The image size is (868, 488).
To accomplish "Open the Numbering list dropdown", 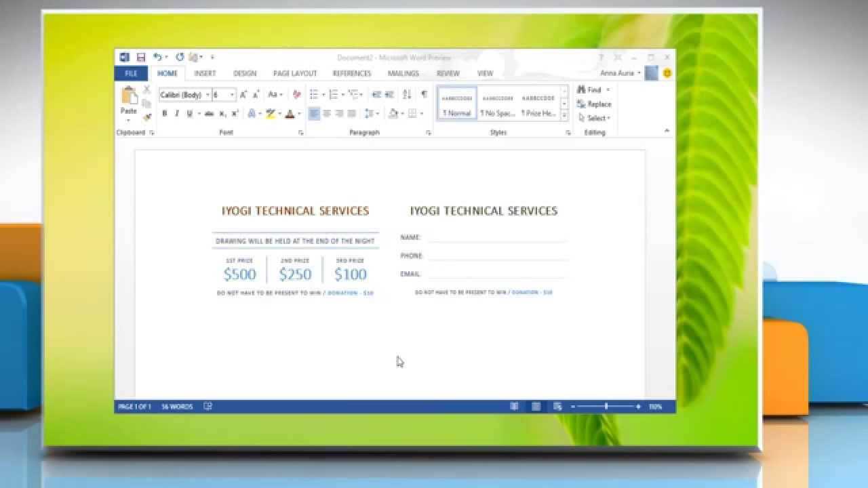I will [x=343, y=95].
